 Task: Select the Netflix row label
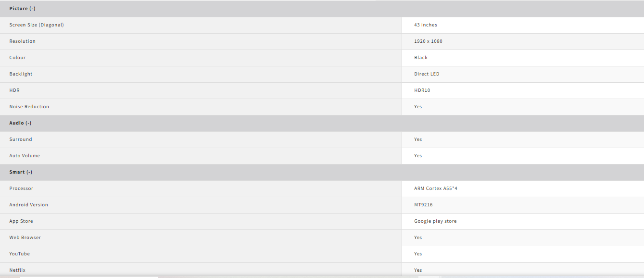[x=17, y=270]
